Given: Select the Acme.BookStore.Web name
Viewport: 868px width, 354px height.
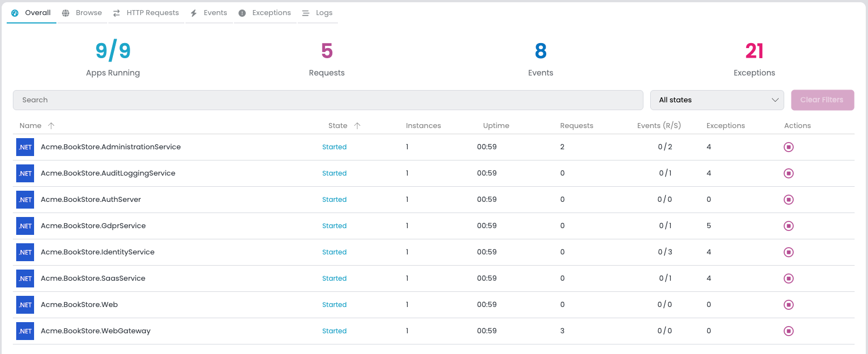Looking at the screenshot, I should pyautogui.click(x=79, y=305).
